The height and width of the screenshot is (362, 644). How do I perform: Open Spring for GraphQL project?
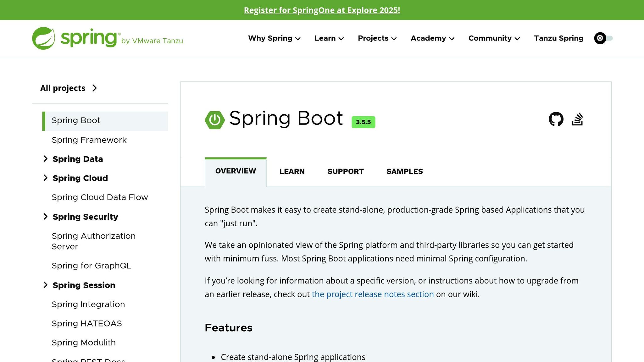(91, 266)
